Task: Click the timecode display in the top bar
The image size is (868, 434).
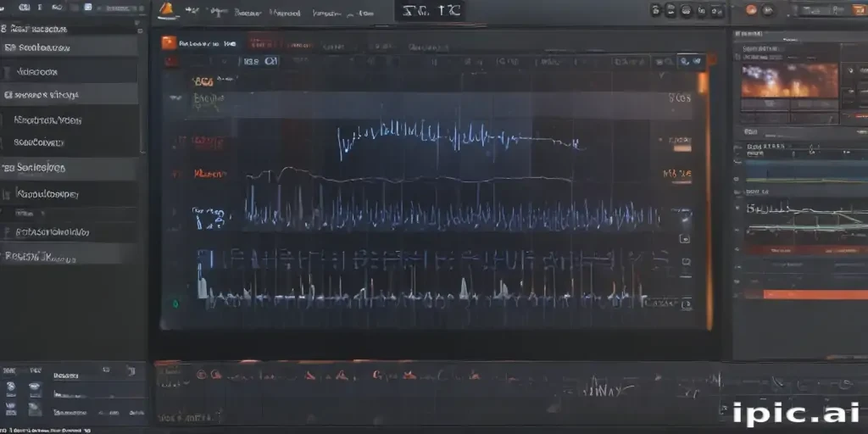Action: 431,11
